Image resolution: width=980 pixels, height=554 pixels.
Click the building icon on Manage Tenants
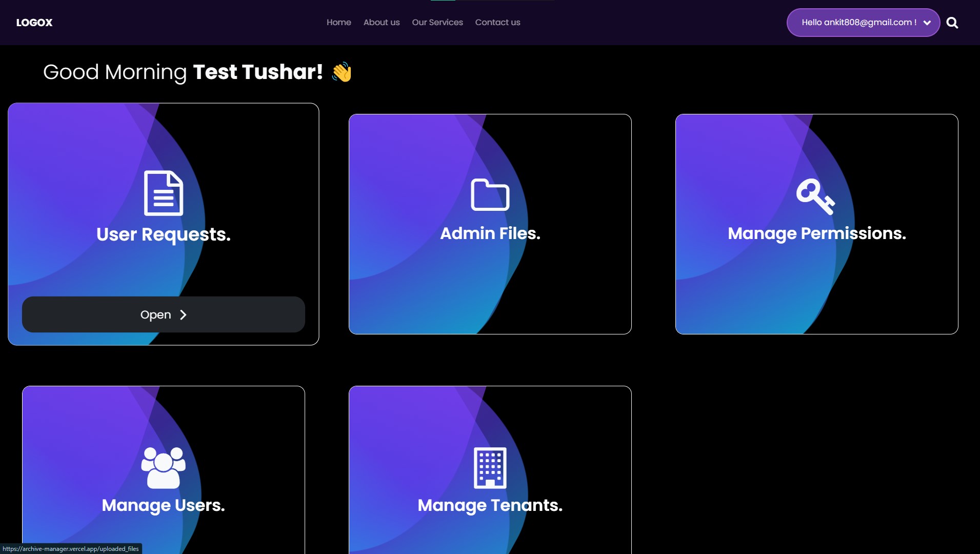490,468
